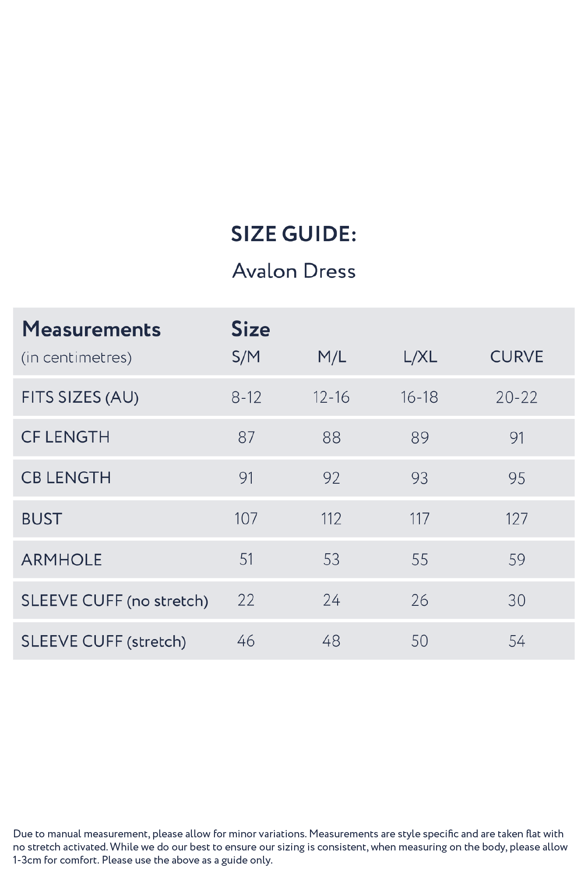Click the (in centimetres) unit note
The image size is (588, 882).
(x=77, y=358)
